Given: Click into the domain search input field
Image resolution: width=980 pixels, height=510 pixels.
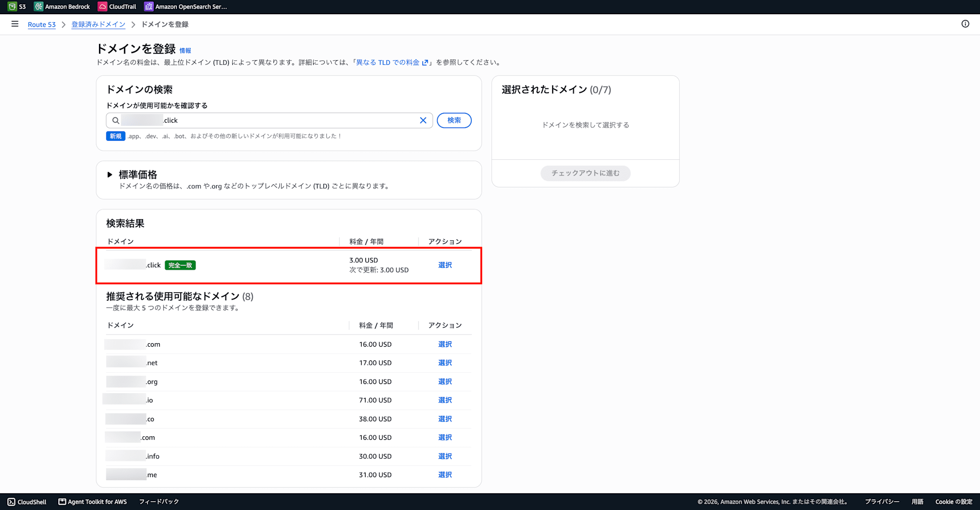Looking at the screenshot, I should [x=269, y=120].
